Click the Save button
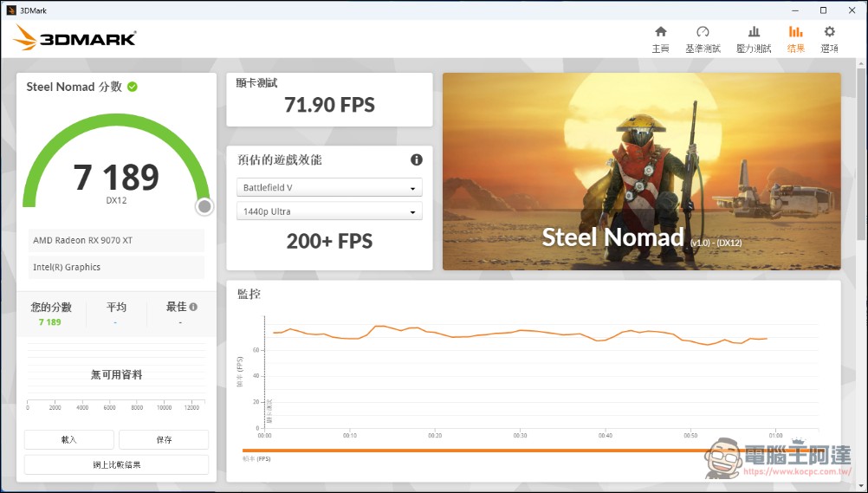Viewport: 868px width, 493px height. pyautogui.click(x=164, y=439)
